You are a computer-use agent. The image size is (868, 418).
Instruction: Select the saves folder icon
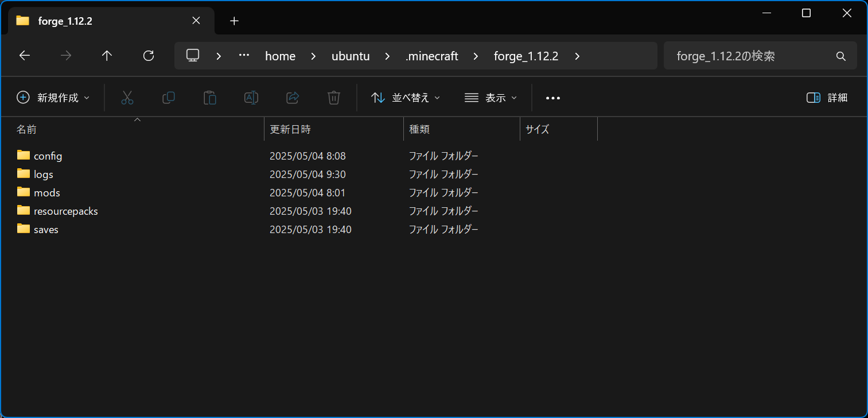(x=24, y=229)
